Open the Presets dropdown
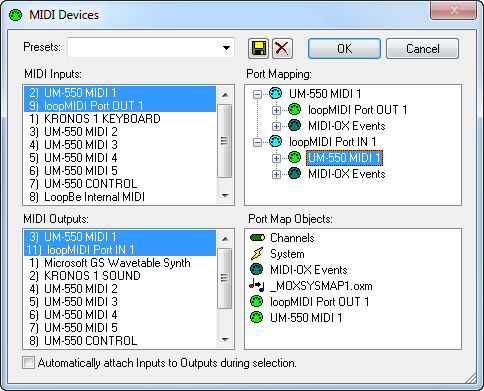484x391 pixels. pyautogui.click(x=226, y=48)
